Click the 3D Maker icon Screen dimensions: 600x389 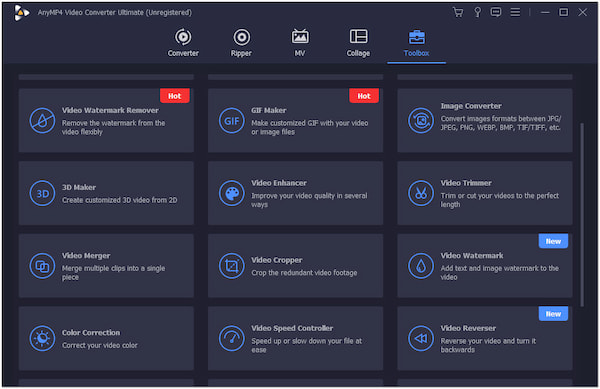click(42, 193)
